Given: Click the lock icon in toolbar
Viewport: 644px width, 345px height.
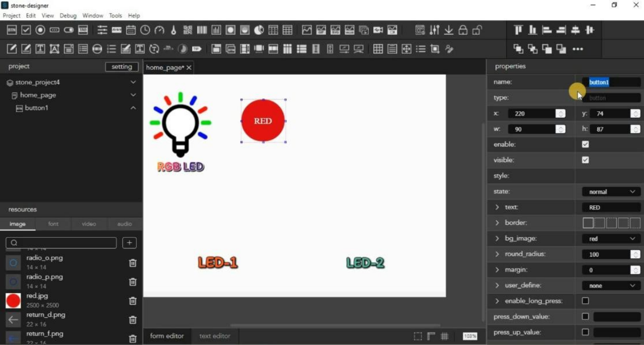Looking at the screenshot, I should (463, 30).
